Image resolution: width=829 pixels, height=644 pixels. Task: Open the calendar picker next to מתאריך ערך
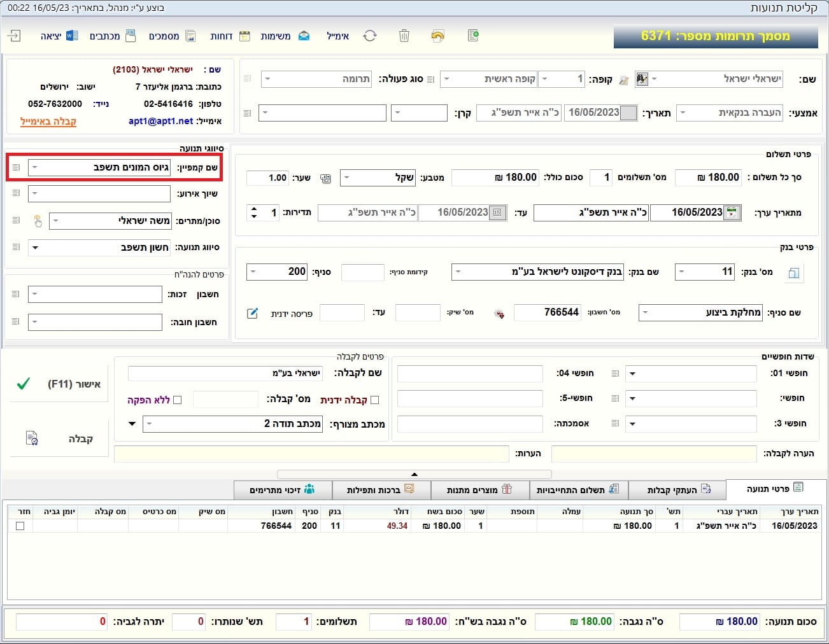point(733,213)
